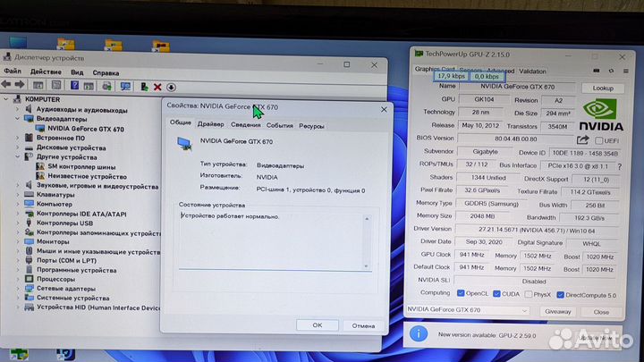This screenshot has height=362, width=644.
Task: Collapse the Другие устройства node
Action: tap(17, 156)
